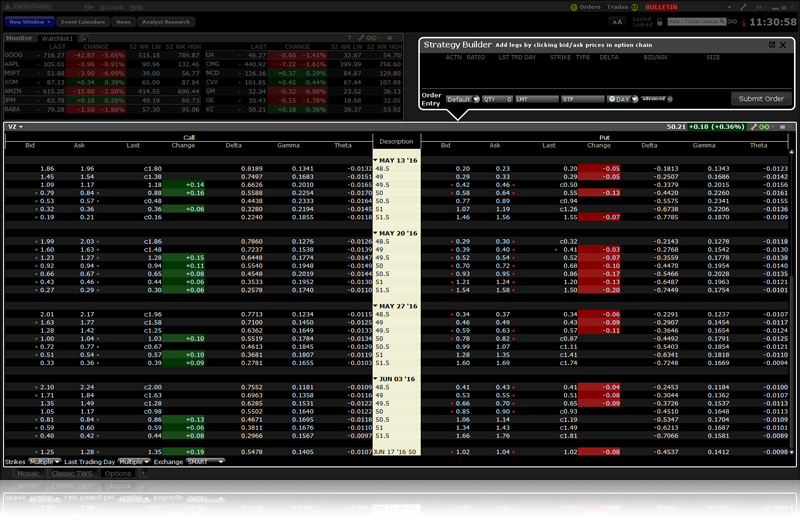Click the Layout Locked padlock icon
The image size is (800, 520).
pos(659,22)
